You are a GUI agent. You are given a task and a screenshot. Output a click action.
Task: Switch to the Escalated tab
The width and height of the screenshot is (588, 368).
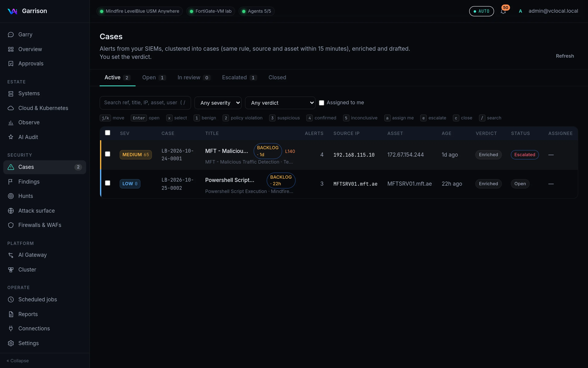239,77
